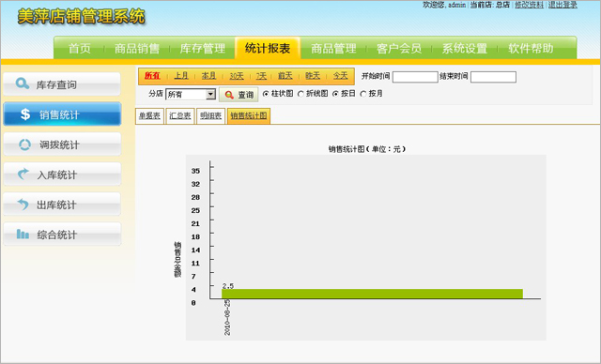Viewport: 601px width, 364px height.
Task: Click the green 2.5 chart bar
Action: click(372, 294)
